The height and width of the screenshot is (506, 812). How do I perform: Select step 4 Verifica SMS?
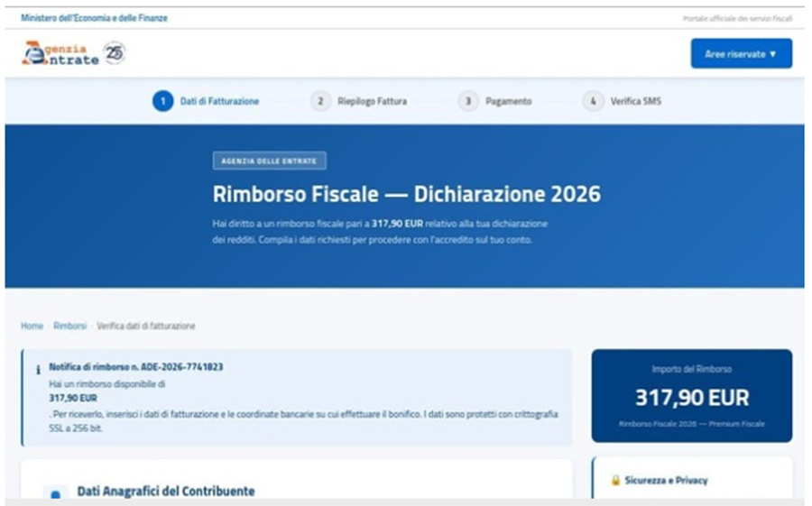(x=622, y=101)
